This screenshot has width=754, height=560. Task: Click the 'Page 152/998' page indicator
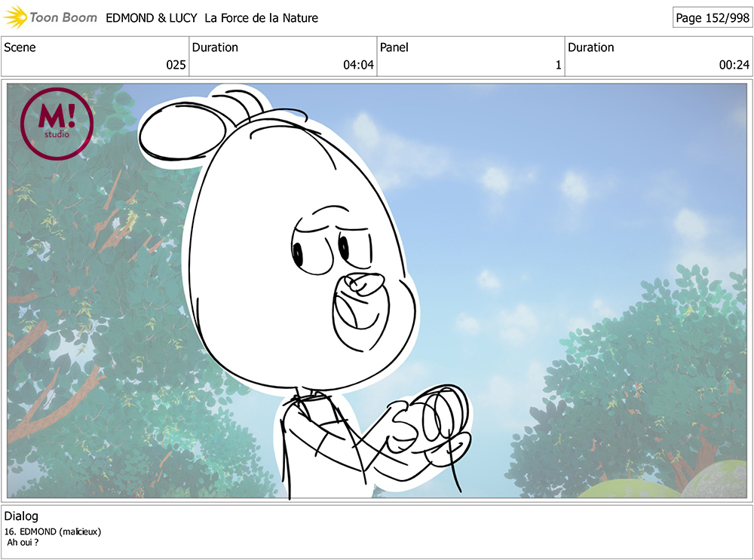pos(713,18)
